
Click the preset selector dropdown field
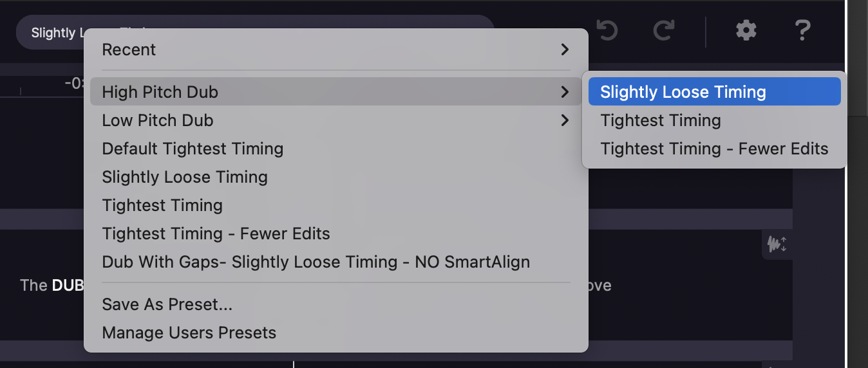coord(52,32)
